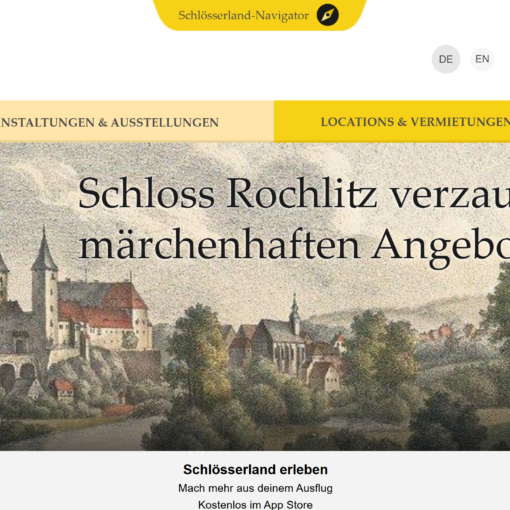Open the Schlösserland-Navigator yellow tab
Screen dimensions: 510x510
260,15
